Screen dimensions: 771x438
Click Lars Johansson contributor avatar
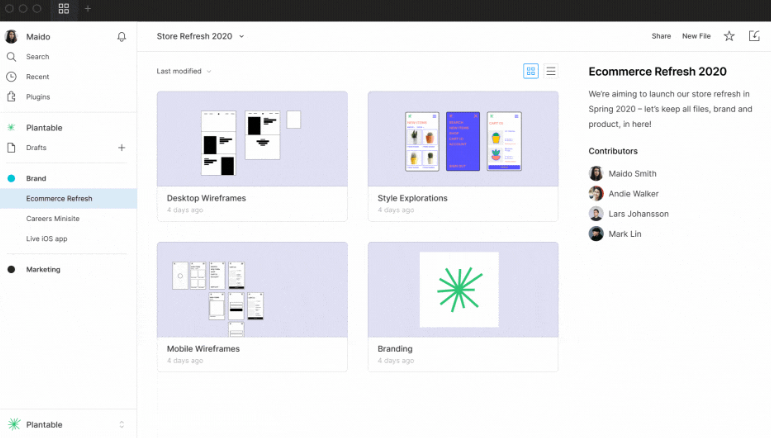tap(596, 214)
